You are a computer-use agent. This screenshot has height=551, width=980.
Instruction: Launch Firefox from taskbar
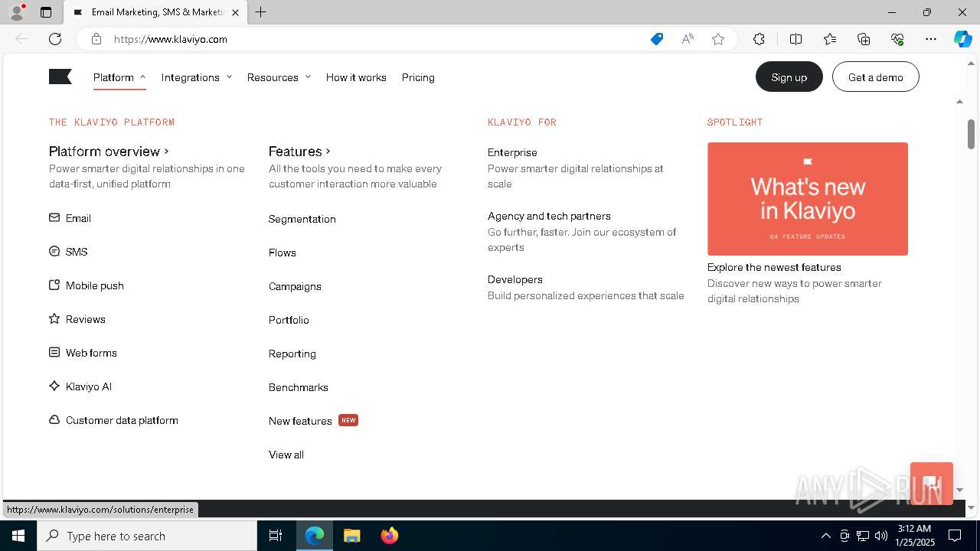(390, 536)
